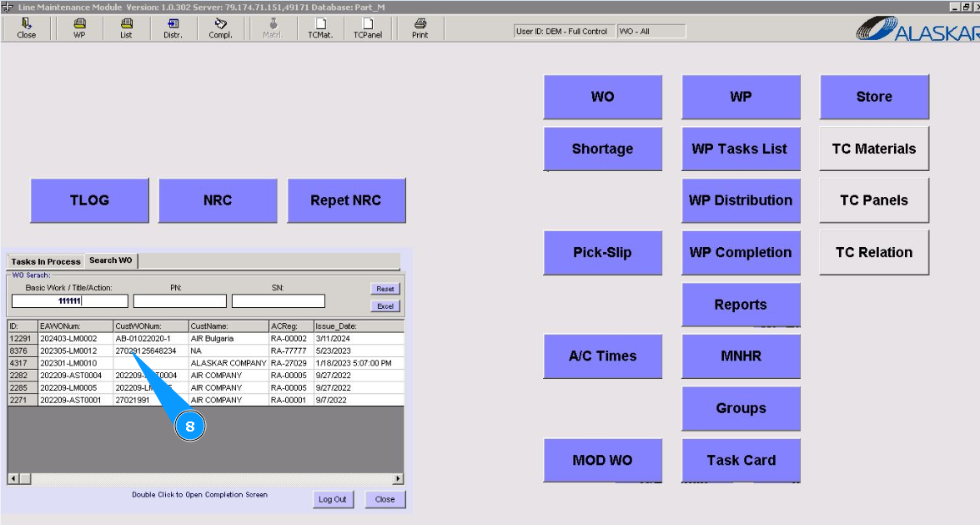Open the large WP module button

coord(741,97)
